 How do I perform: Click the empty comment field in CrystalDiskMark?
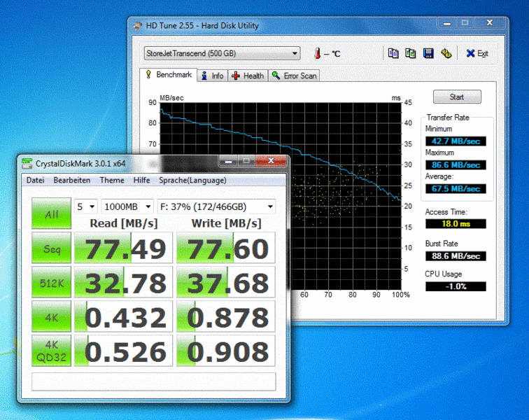[153, 381]
